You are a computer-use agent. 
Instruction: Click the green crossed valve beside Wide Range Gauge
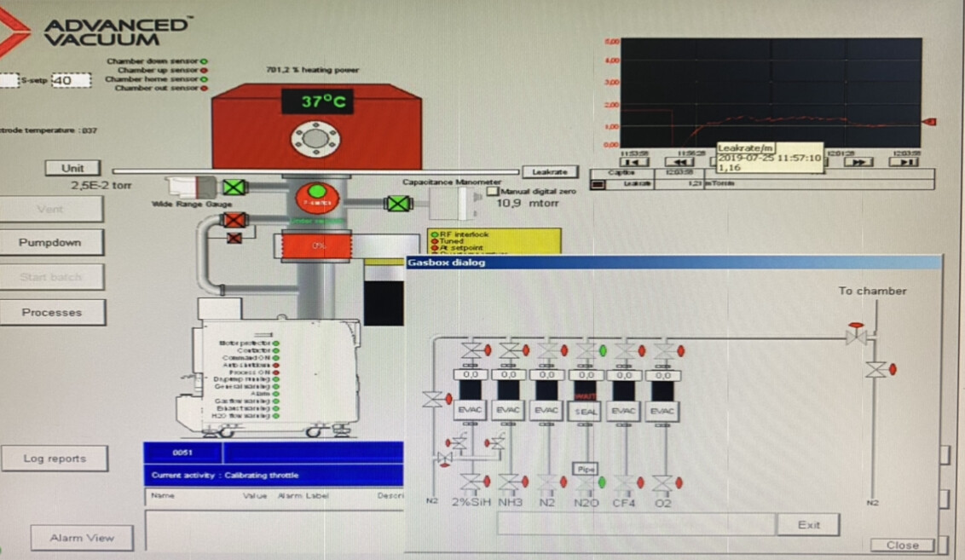(234, 187)
